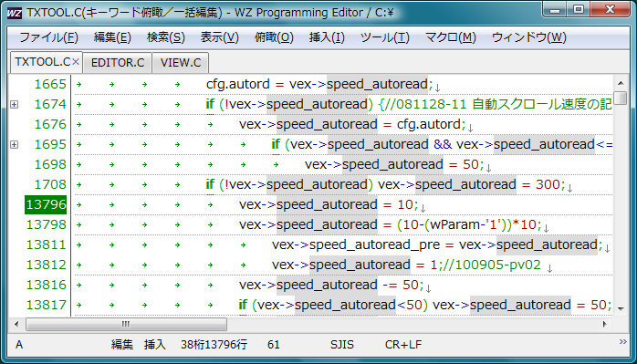This screenshot has width=637, height=364.
Task: Click the A indicator in status bar
Action: 19,345
